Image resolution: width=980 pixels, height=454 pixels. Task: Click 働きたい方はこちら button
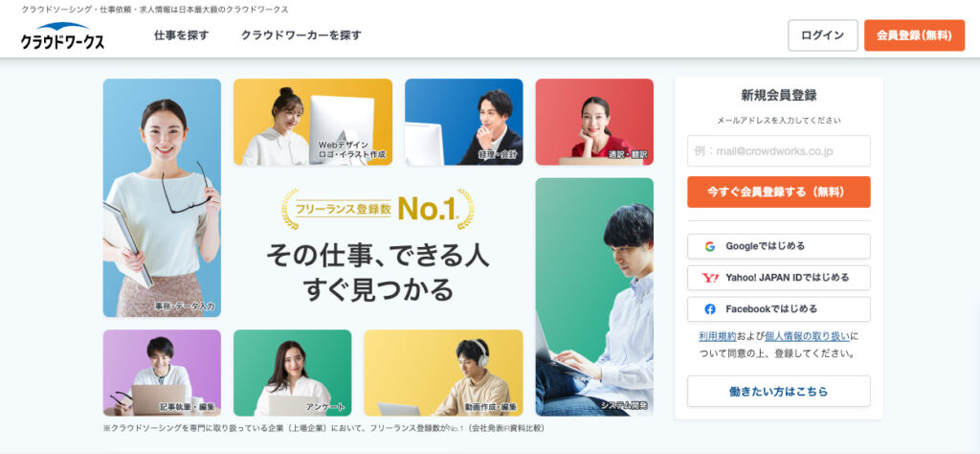pos(779,392)
